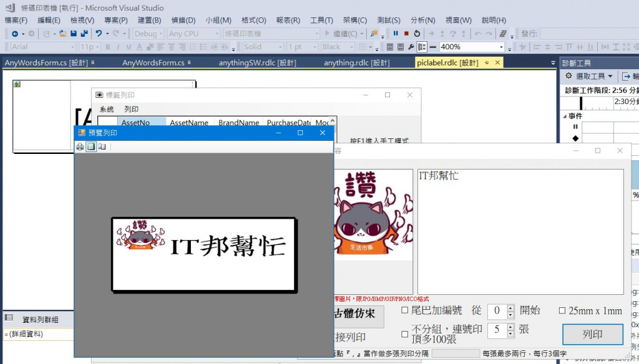The height and width of the screenshot is (364, 639).
Task: Click the text box containing IT邦幫忙
Action: 520,232
